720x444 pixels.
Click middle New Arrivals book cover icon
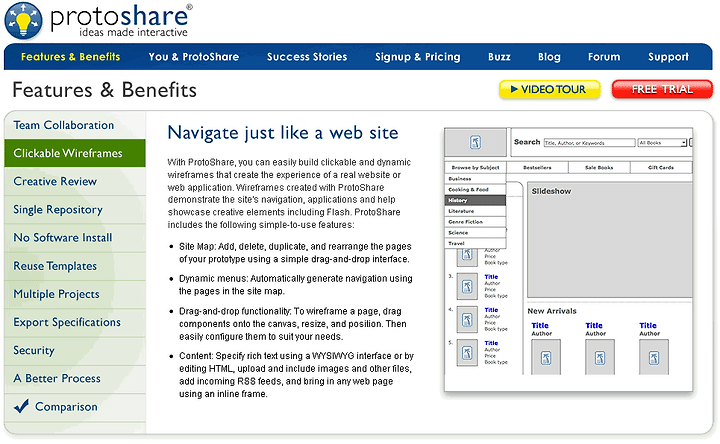point(600,357)
